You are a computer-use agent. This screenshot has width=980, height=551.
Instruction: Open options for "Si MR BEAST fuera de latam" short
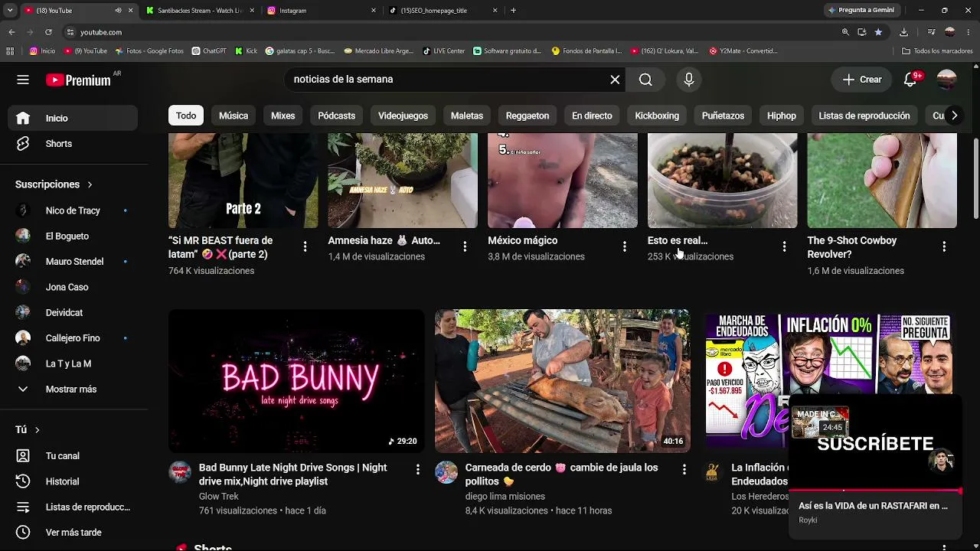[x=305, y=246]
